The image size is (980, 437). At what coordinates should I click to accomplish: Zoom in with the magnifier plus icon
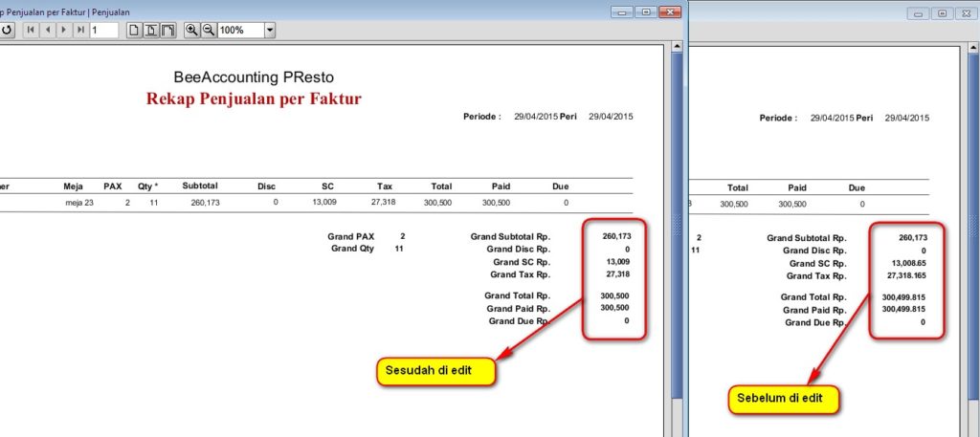click(192, 31)
